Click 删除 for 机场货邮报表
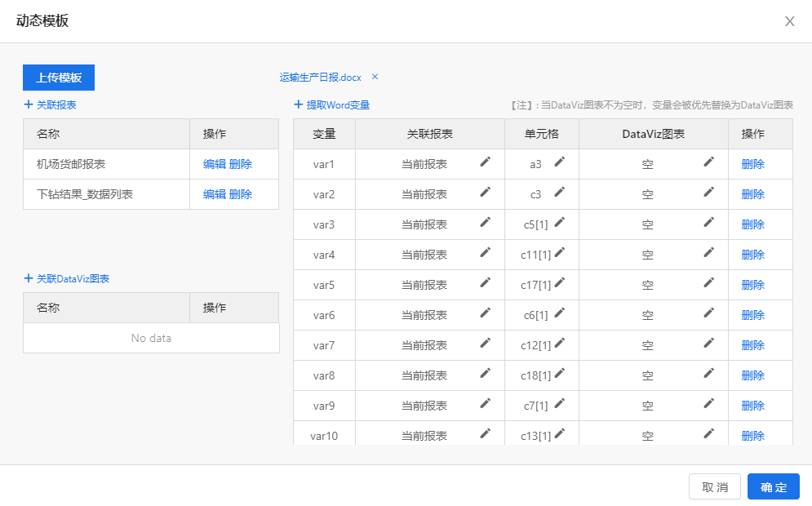 [240, 164]
